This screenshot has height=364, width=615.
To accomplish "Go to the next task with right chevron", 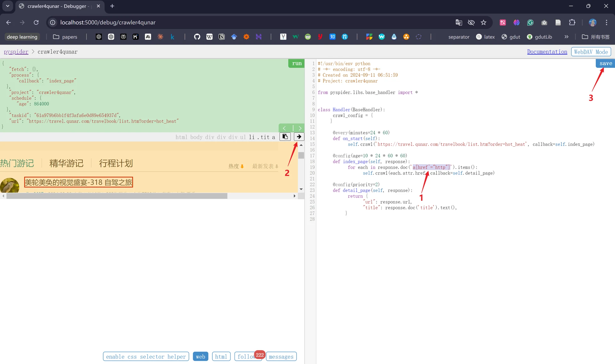I will (300, 128).
